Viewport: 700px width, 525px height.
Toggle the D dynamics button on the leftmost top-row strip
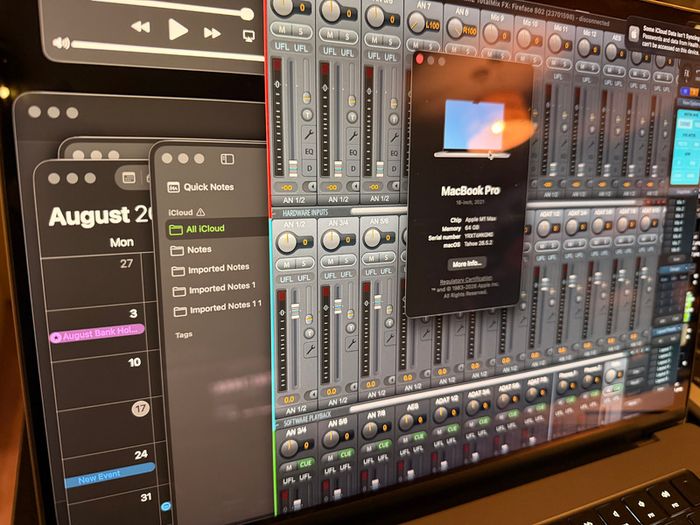[309, 169]
